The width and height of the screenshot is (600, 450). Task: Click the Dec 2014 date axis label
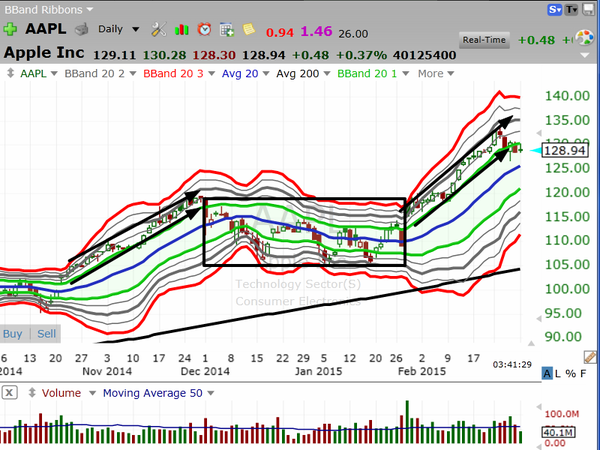click(205, 371)
